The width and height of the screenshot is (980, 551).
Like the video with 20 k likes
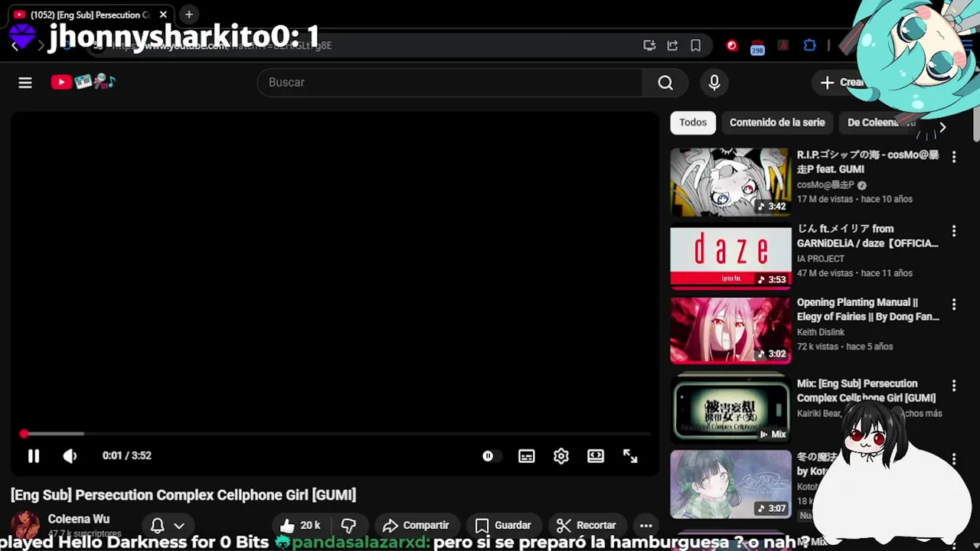(299, 526)
